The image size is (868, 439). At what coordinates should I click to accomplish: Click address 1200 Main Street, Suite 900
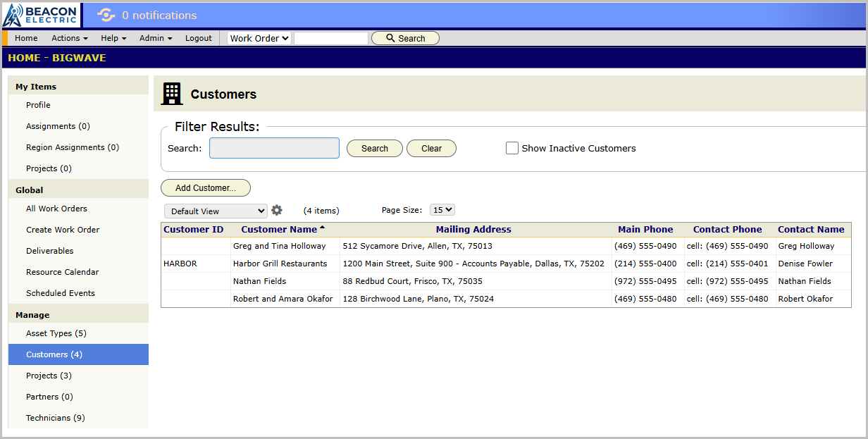(x=473, y=264)
